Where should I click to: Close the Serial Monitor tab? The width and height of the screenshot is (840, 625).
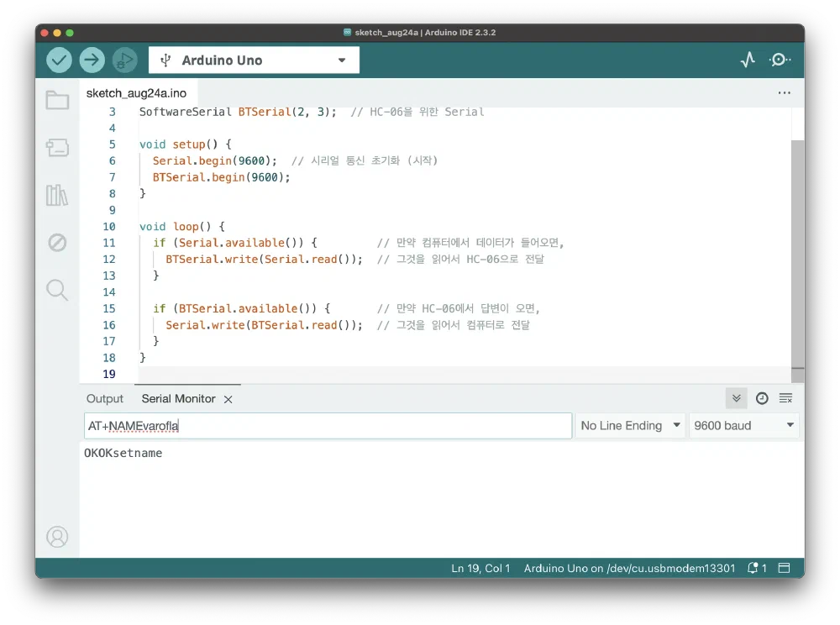(x=228, y=400)
